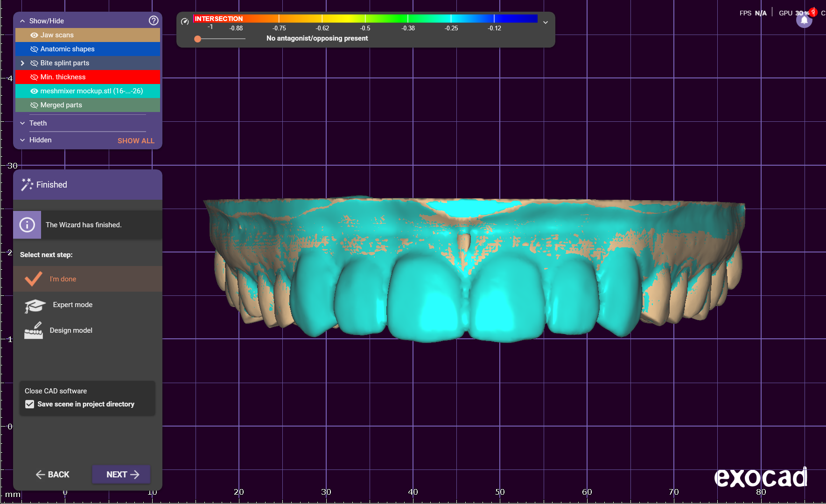Expand the Teeth section
Image resolution: width=826 pixels, height=504 pixels.
click(x=22, y=123)
